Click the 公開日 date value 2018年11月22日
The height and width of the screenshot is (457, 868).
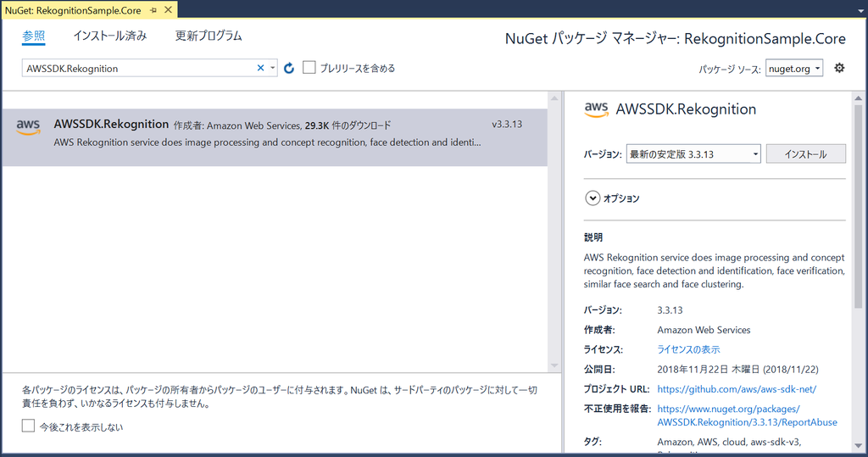point(738,369)
